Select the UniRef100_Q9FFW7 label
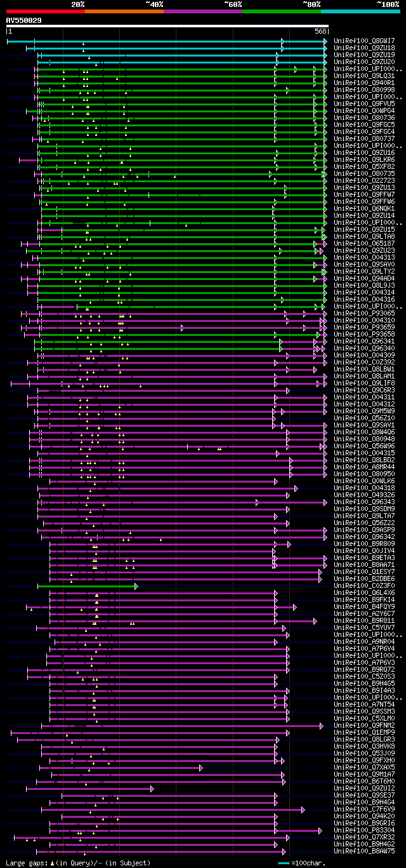This screenshot has height=868, width=406. [364, 194]
